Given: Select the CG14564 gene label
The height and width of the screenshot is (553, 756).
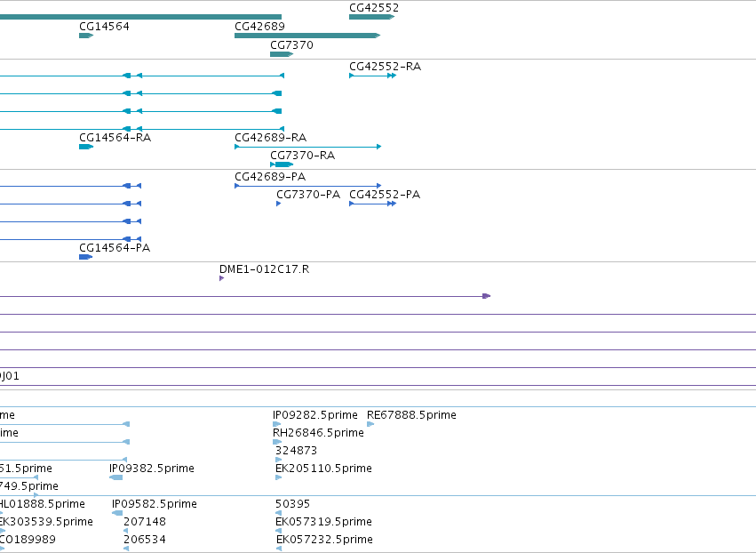Looking at the screenshot, I should (x=104, y=27).
